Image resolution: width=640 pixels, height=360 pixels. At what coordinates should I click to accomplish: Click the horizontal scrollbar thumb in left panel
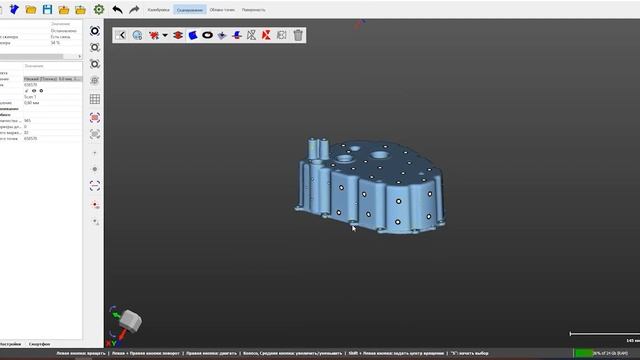31,56
